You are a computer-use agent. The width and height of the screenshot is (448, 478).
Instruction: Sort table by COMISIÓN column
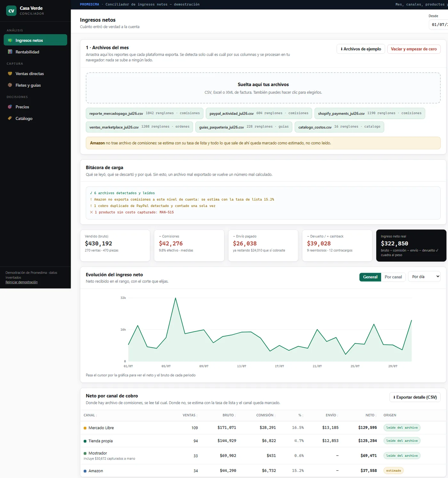point(266,415)
